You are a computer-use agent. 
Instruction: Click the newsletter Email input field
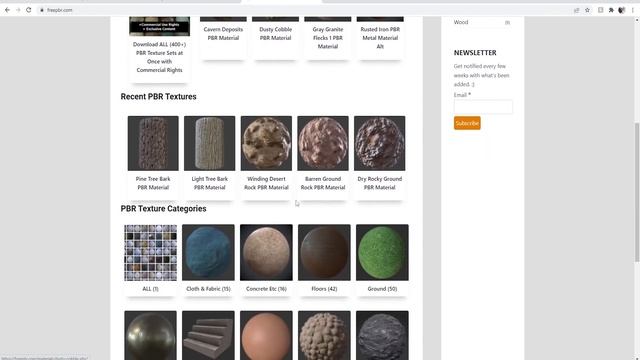tap(483, 107)
